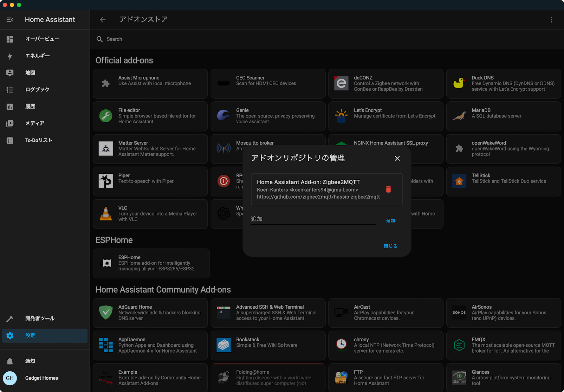Image resolution: width=564 pixels, height=392 pixels.
Task: Click the 閉じる button in dialog
Action: pos(390,246)
